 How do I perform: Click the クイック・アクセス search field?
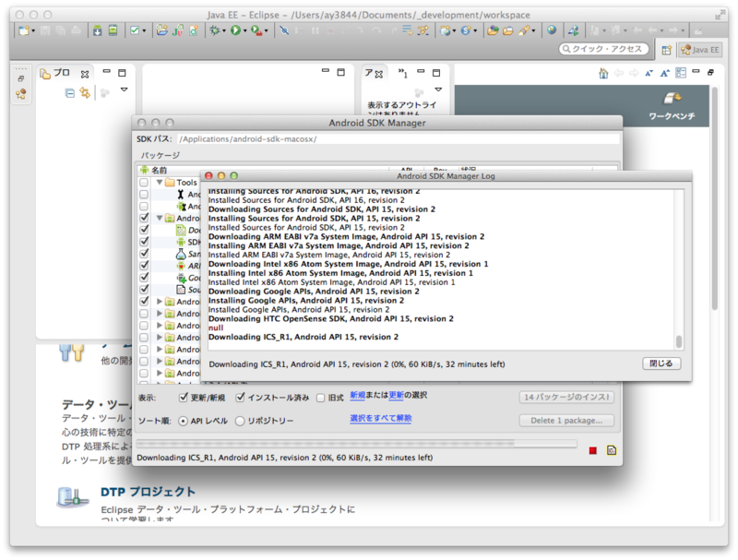[603, 49]
